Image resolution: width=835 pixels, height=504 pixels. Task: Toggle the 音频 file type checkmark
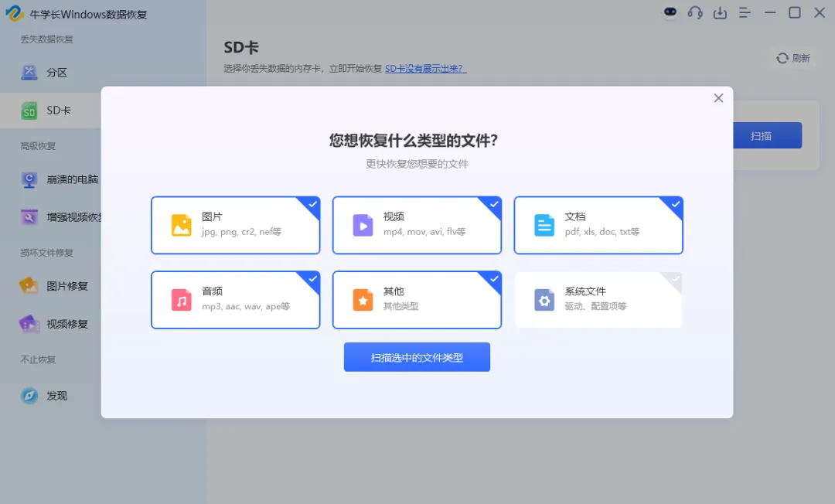[312, 279]
